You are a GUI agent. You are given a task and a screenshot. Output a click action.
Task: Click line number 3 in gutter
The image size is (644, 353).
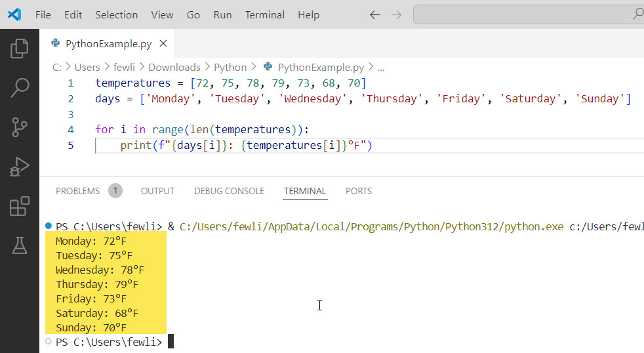point(71,115)
